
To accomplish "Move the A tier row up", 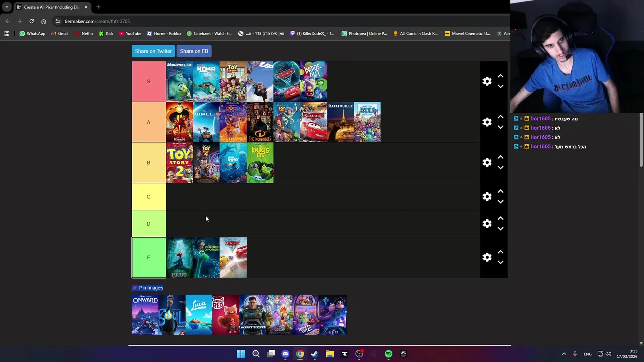I will tap(500, 117).
